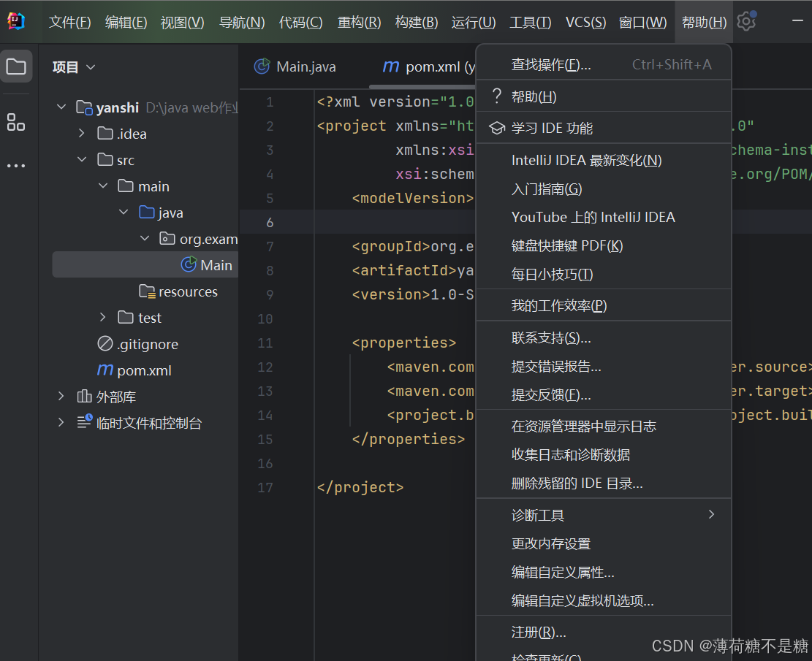Click the .idea folder icon
The image size is (812, 661).
coord(105,134)
